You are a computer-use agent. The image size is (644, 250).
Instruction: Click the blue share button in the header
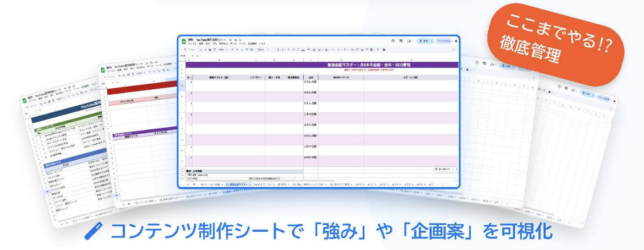pyautogui.click(x=425, y=41)
